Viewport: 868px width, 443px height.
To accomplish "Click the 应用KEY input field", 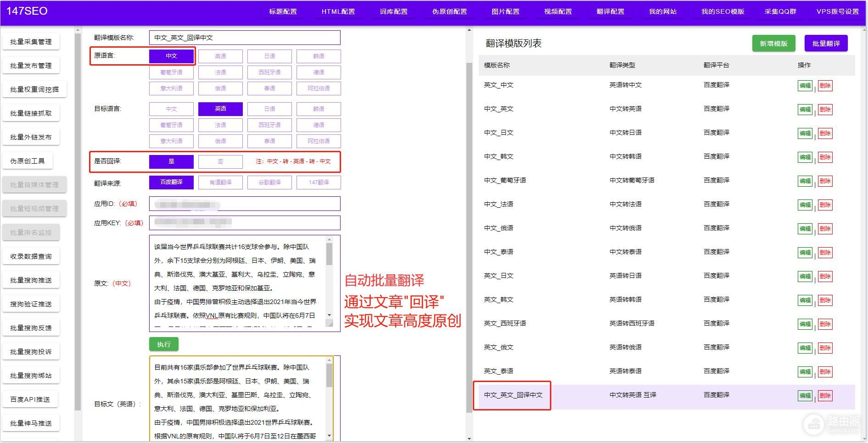I will (245, 223).
